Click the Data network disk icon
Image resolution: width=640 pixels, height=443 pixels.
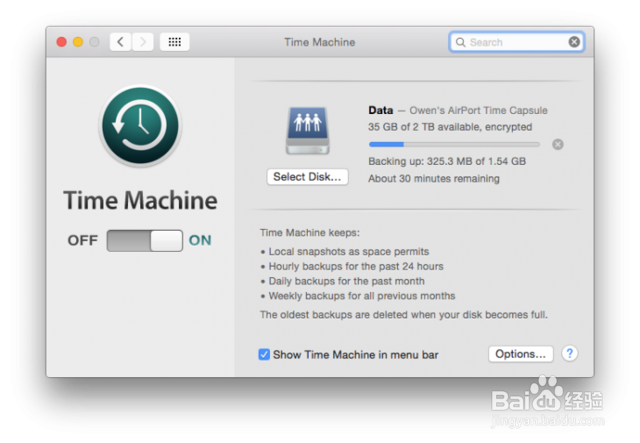point(308,131)
